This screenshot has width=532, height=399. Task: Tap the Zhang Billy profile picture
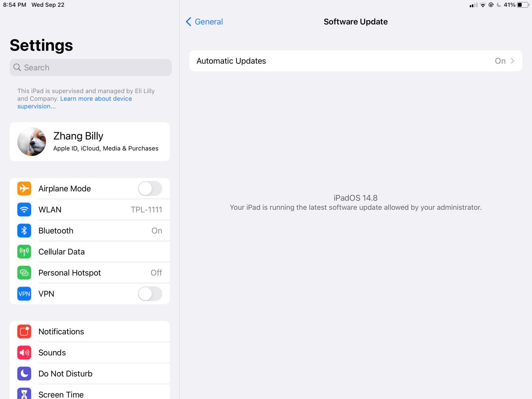[32, 142]
